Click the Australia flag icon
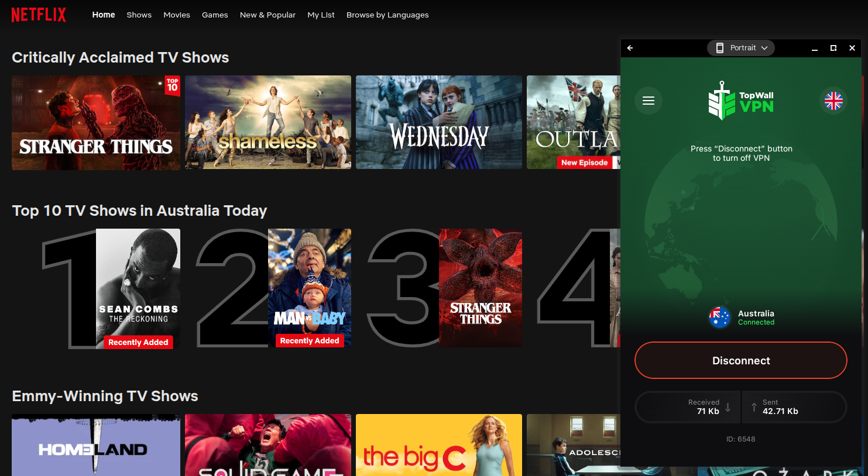Image resolution: width=868 pixels, height=476 pixels. 719,318
